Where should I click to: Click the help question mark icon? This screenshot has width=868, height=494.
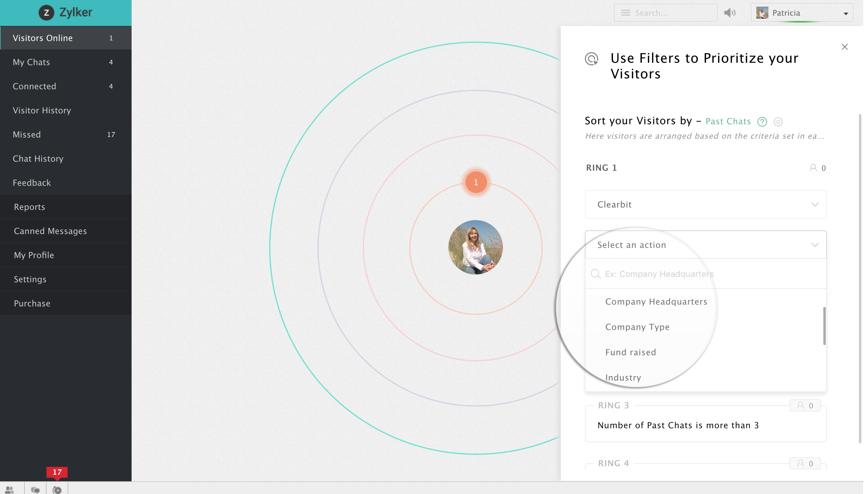tap(762, 122)
